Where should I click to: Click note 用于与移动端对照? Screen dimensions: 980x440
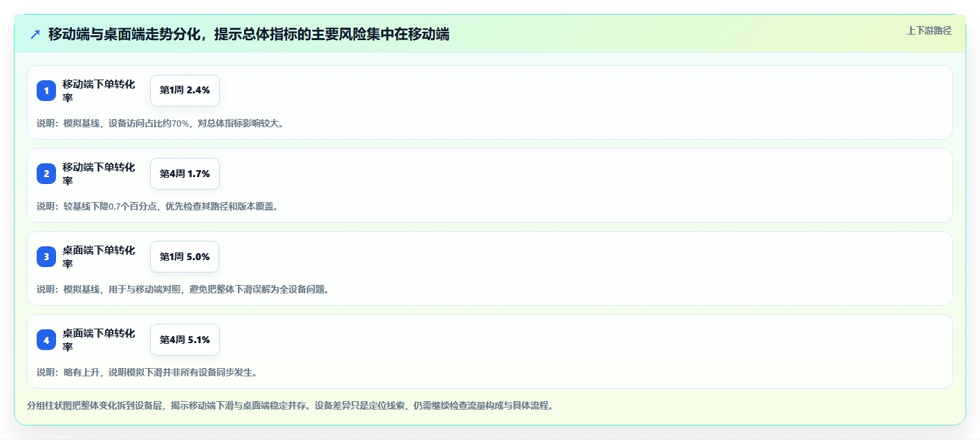click(183, 289)
